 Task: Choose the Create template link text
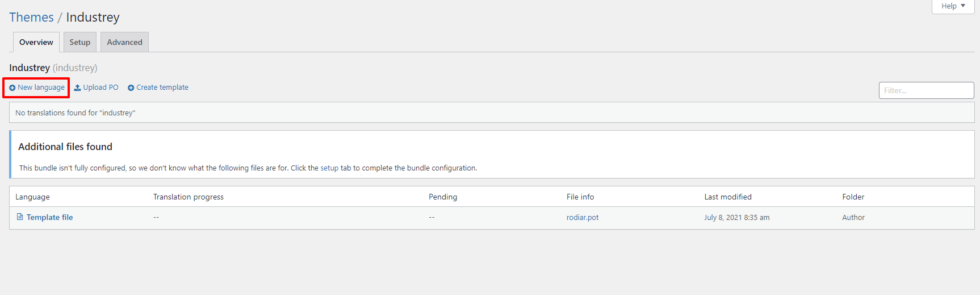(162, 88)
